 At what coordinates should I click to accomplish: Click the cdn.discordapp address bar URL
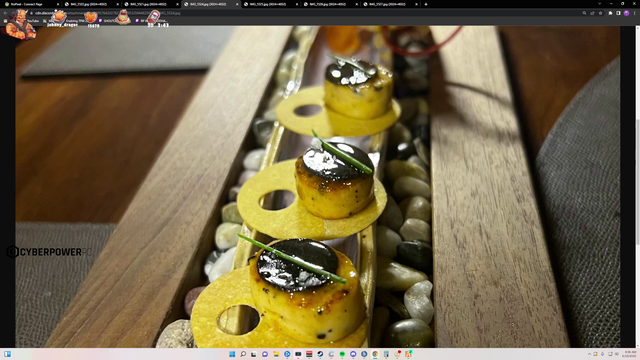pos(106,13)
